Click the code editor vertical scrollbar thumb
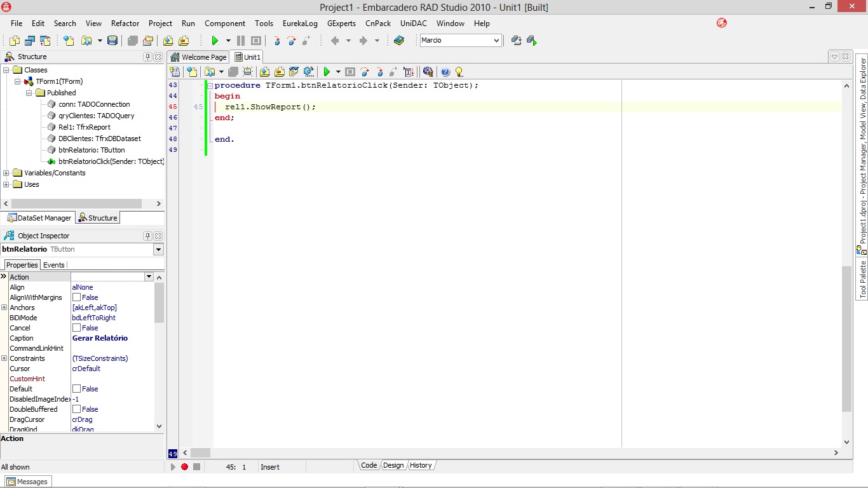The height and width of the screenshot is (488, 868). 846,339
